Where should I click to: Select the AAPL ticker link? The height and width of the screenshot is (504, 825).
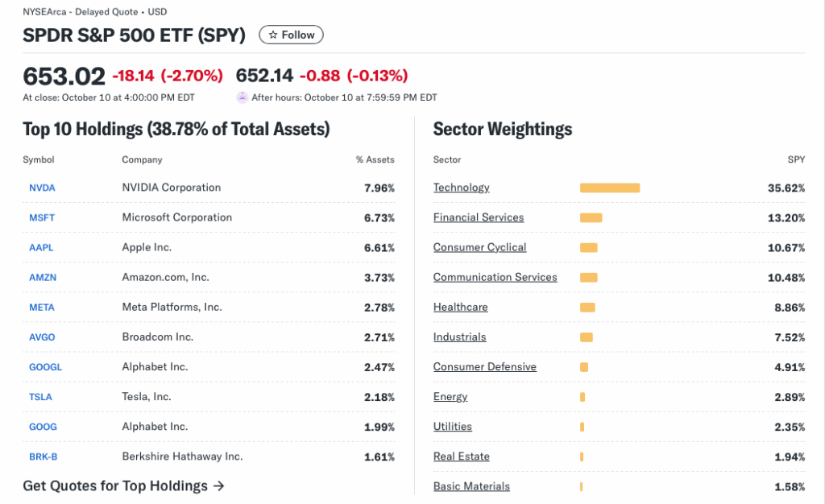(x=41, y=247)
